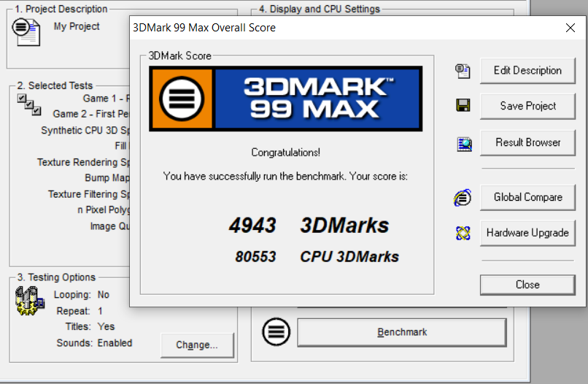
Task: Click the Hardware Upgrade atom icon
Action: (463, 233)
